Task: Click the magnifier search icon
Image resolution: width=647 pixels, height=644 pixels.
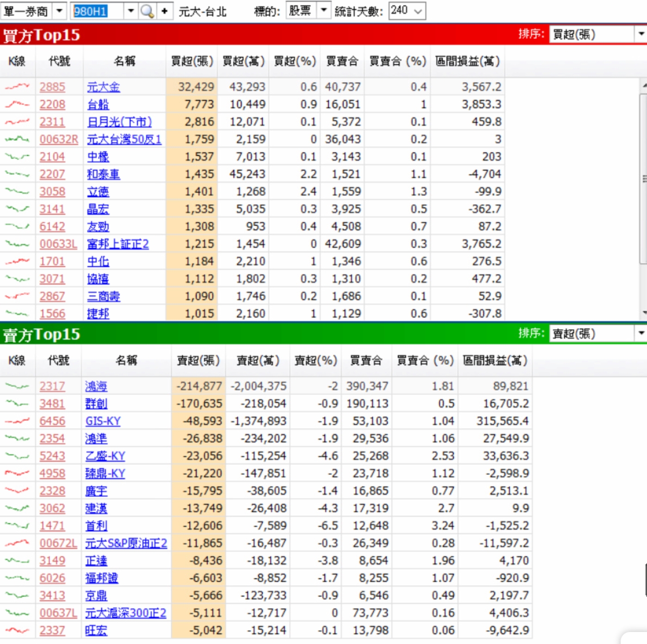Action: [147, 11]
